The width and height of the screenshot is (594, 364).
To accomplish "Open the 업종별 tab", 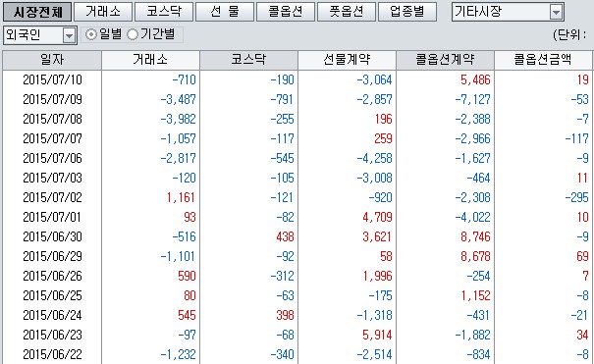I will (x=407, y=12).
